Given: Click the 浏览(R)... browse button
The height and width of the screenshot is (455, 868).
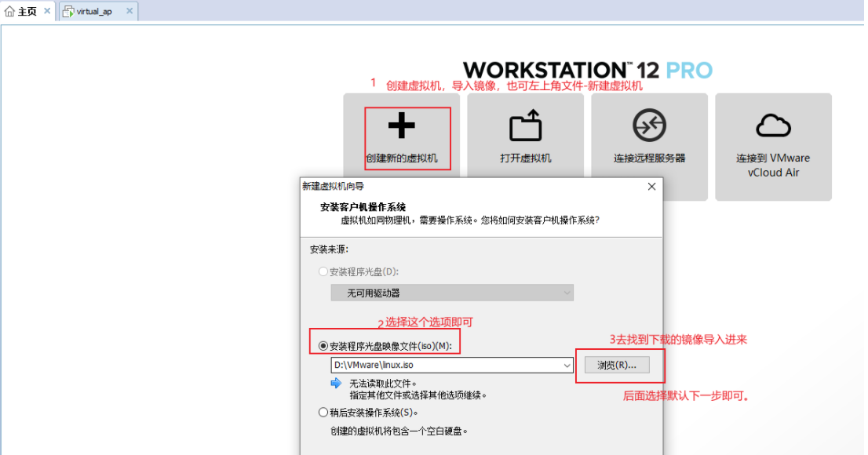Looking at the screenshot, I should 617,366.
